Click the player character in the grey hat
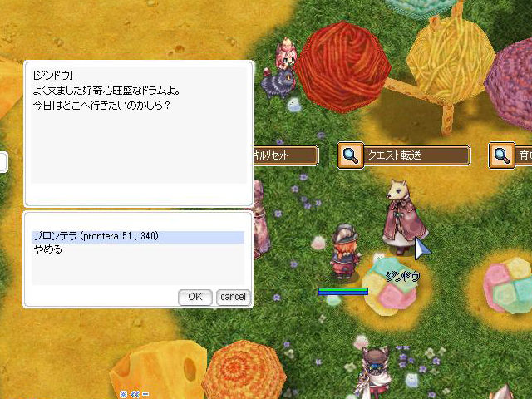532x399 pixels. click(345, 251)
